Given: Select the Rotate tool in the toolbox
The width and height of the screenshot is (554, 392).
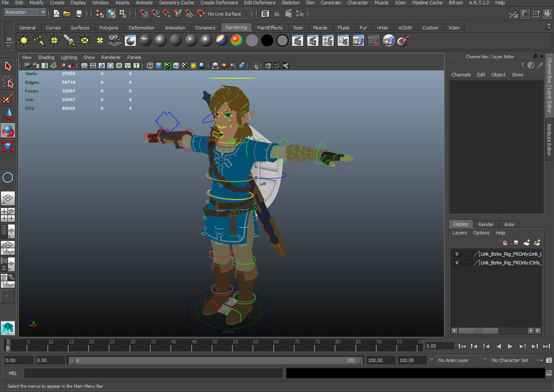Looking at the screenshot, I should point(8,130).
